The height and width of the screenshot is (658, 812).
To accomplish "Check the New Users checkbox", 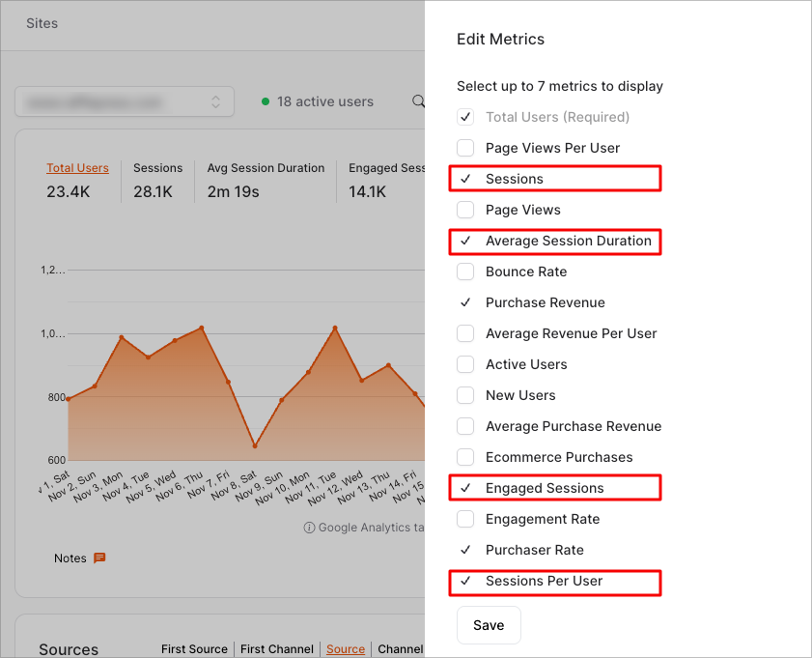I will pyautogui.click(x=465, y=395).
